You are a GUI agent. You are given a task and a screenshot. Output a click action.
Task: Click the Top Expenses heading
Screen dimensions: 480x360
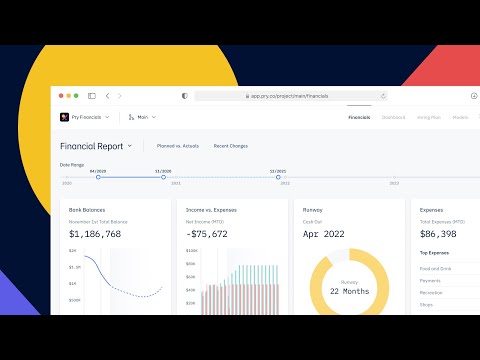434,253
